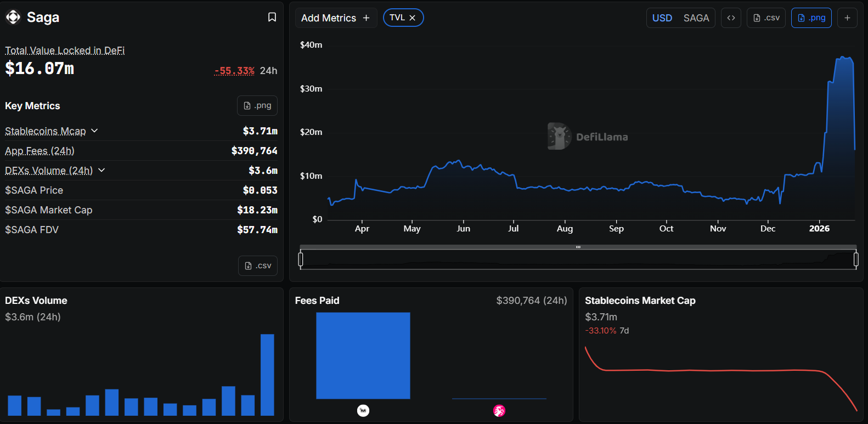Click the left handle of chart range slider
This screenshot has height=424, width=868.
click(301, 259)
